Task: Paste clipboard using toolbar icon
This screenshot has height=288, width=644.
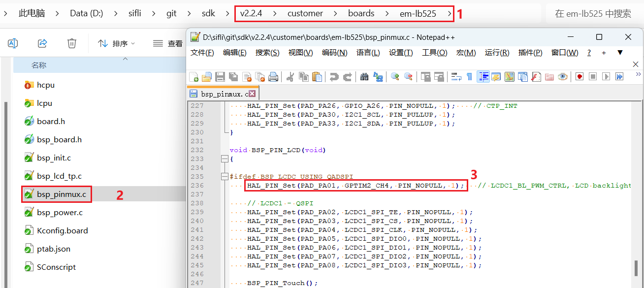Action: coord(317,77)
